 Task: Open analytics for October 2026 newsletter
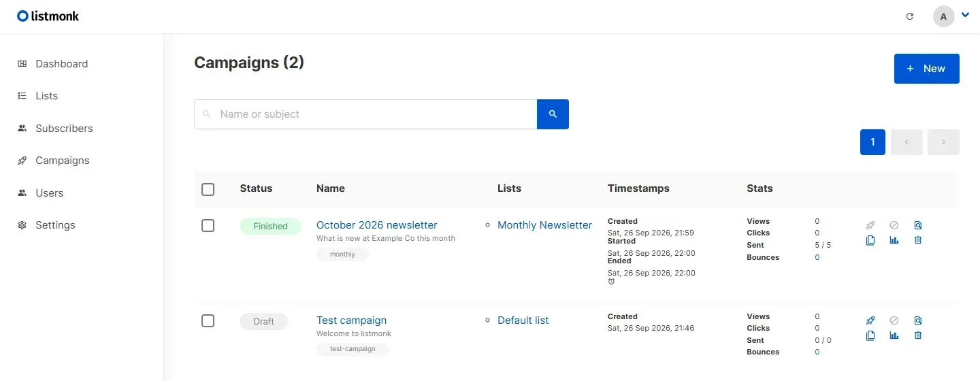point(894,240)
